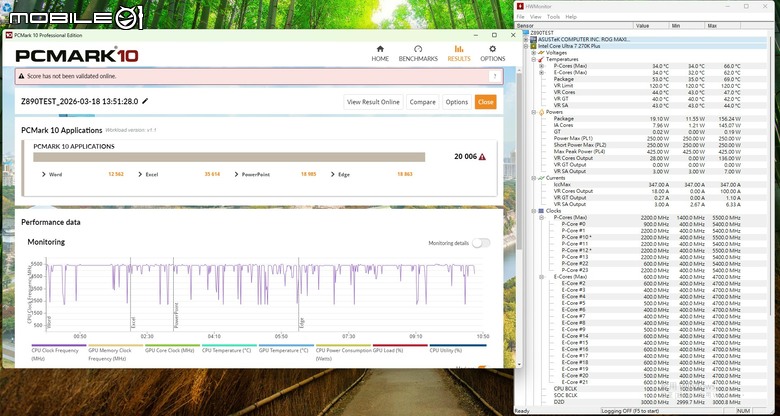This screenshot has height=416, width=780.
Task: Go to PCMark 10 Home icon
Action: pyautogui.click(x=380, y=49)
